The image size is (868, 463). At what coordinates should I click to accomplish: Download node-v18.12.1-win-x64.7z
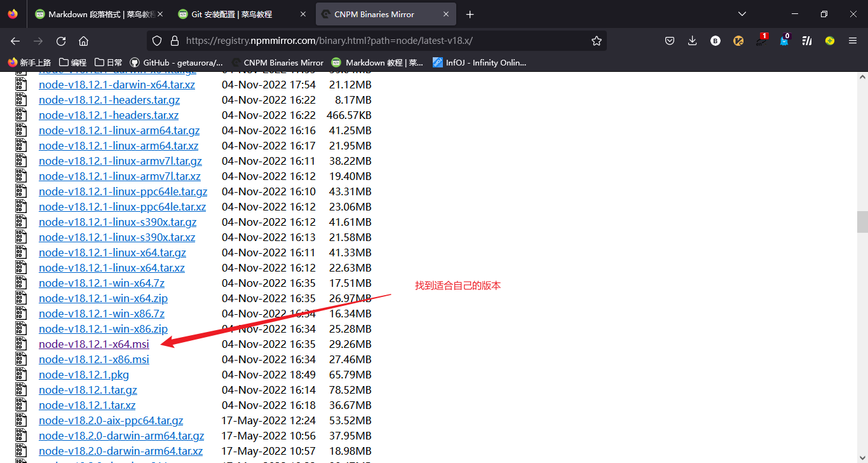(x=102, y=283)
